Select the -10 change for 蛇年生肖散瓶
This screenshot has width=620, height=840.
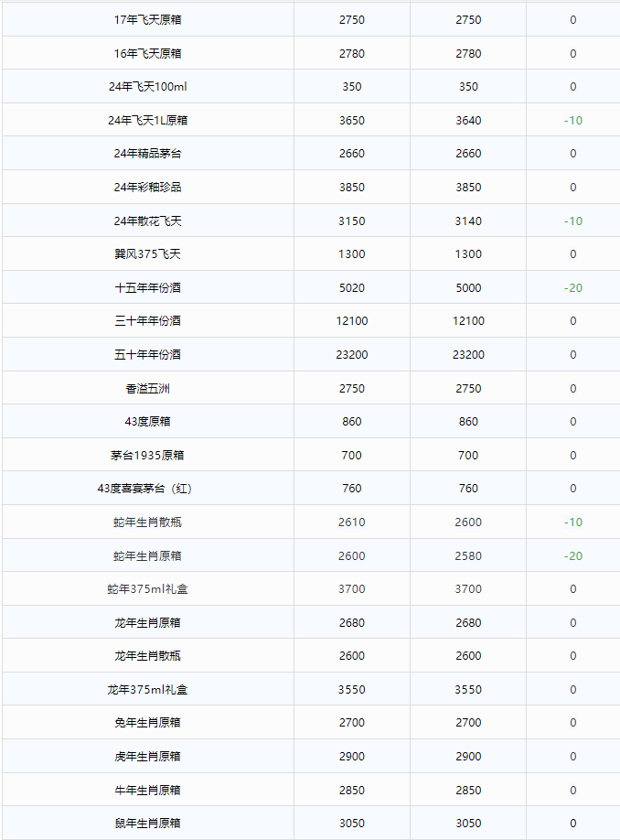[572, 522]
